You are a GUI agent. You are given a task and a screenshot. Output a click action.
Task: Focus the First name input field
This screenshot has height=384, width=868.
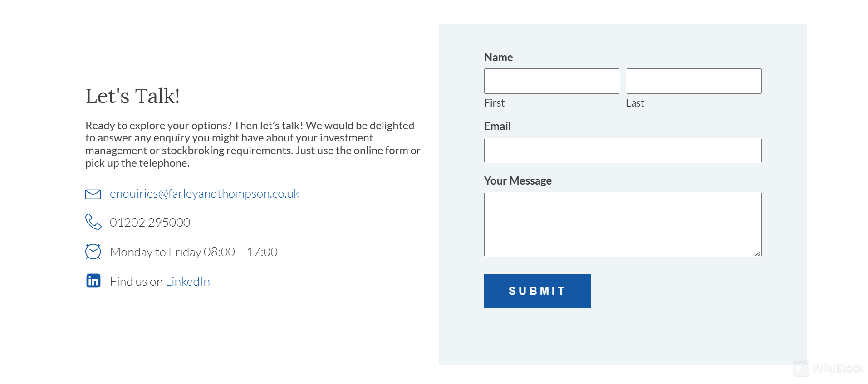[x=552, y=81]
